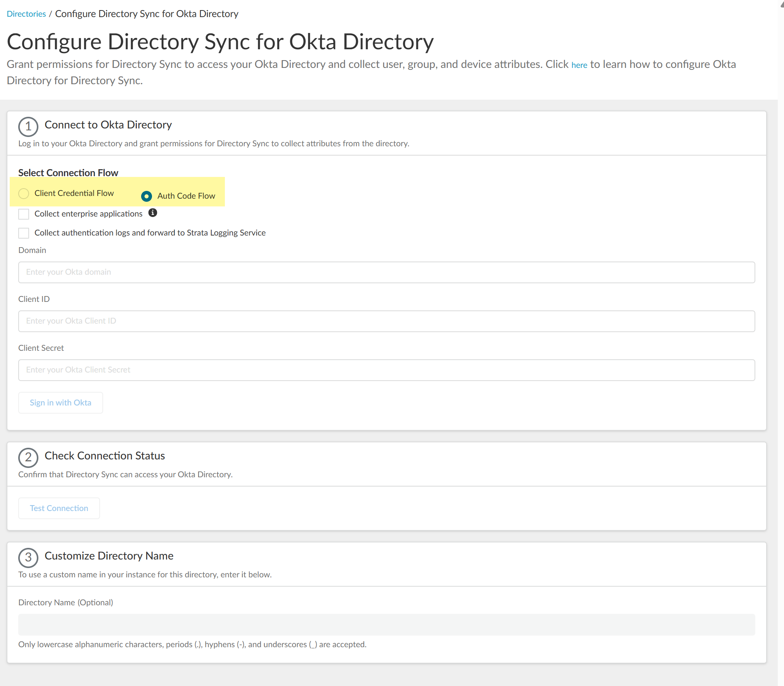This screenshot has height=686, width=784.
Task: Click the step 1 circle icon
Action: [28, 126]
